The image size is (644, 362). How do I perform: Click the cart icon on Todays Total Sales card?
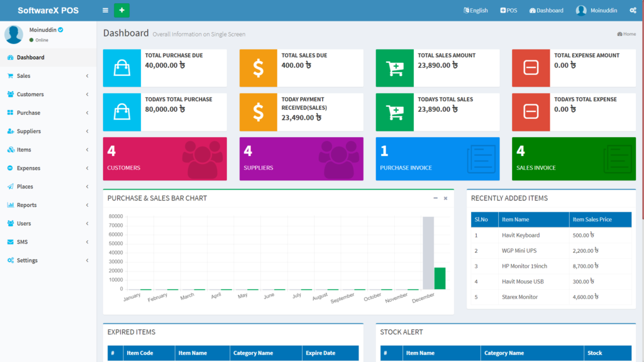(394, 112)
